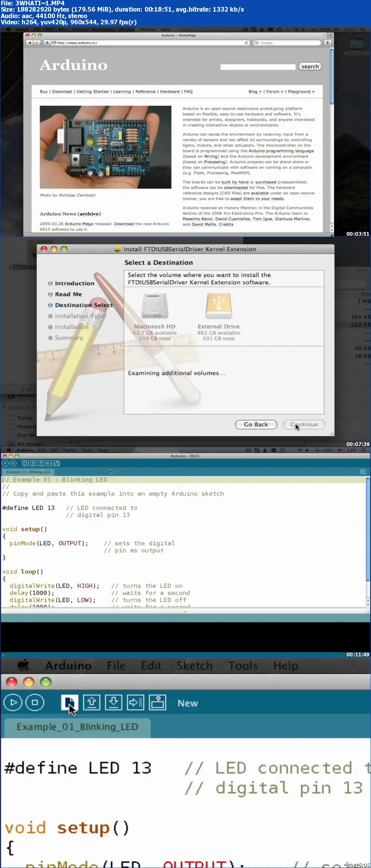Click the small New icon in Arduino - 0015 window

[x=25, y=463]
